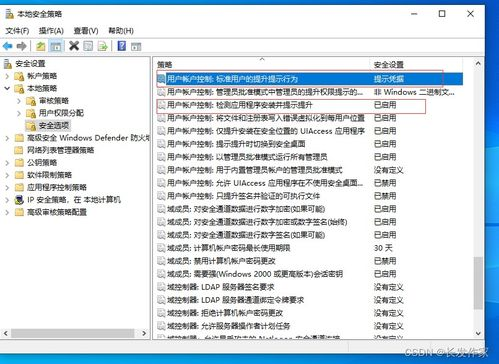Click the tree pane horizontal scrollbar thumb
The image size is (499, 364).
(73, 333)
